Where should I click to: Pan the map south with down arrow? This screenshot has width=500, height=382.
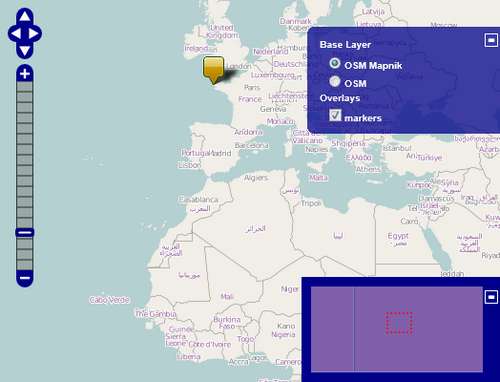(x=25, y=51)
